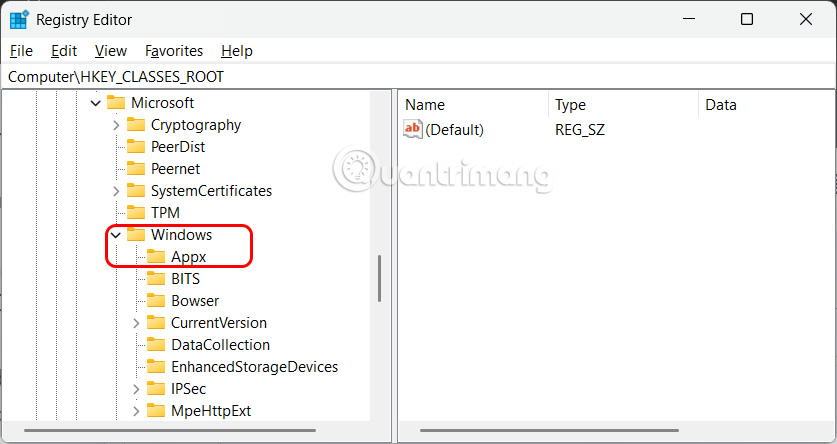Select the Cryptography key label
Screen dimensions: 837x444
[196, 125]
